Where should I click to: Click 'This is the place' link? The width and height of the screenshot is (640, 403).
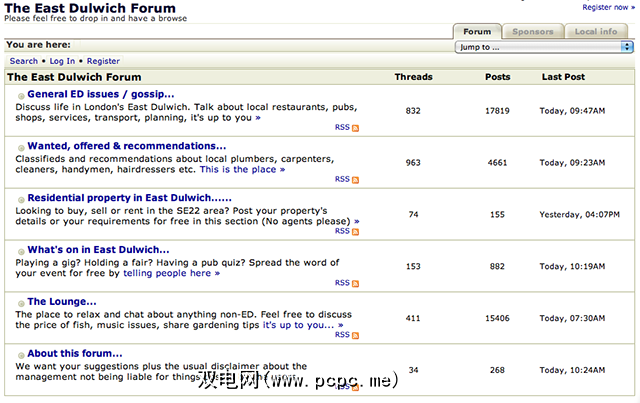point(241,169)
